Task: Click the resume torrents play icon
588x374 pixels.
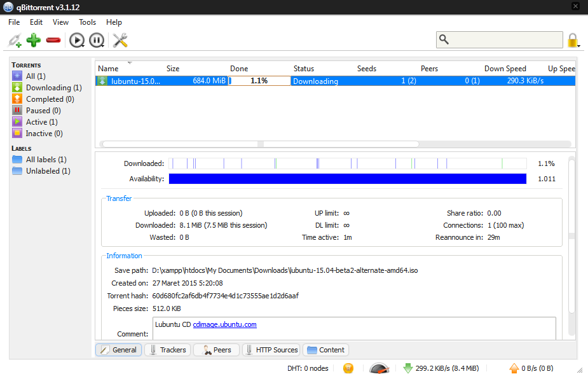Action: (x=77, y=40)
